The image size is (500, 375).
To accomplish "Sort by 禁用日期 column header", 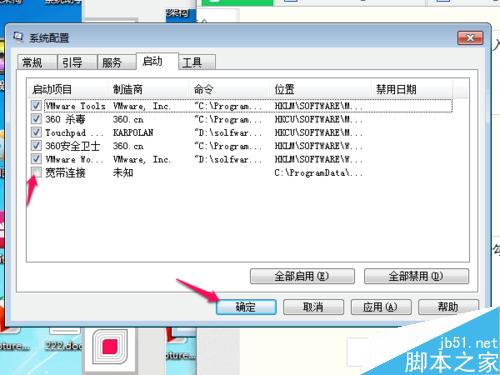I will [x=412, y=89].
